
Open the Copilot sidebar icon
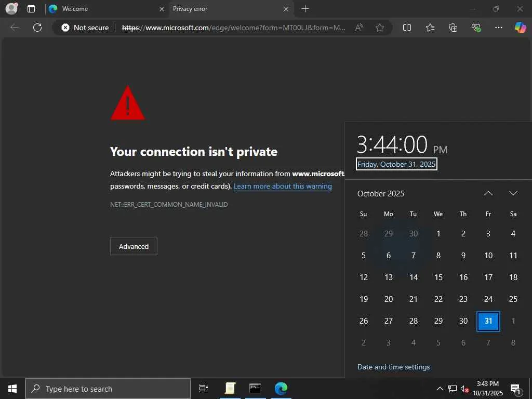pos(520,28)
